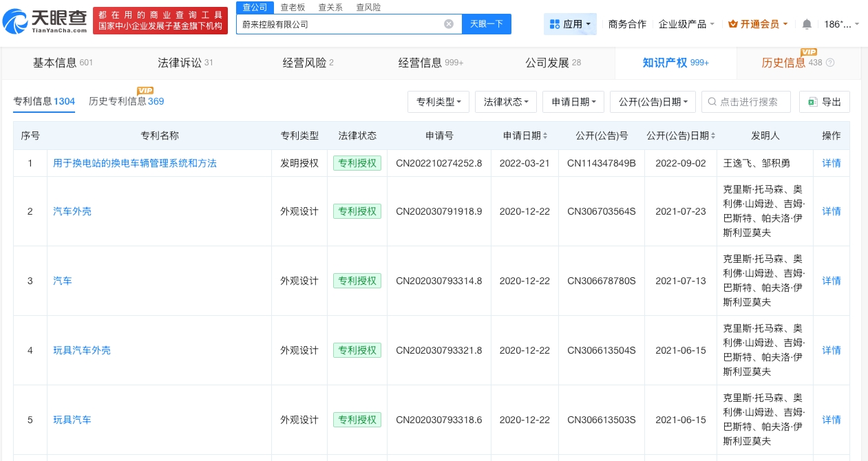The height and width of the screenshot is (461, 868).
Task: Click the Excel icon on 导出 button
Action: click(812, 102)
